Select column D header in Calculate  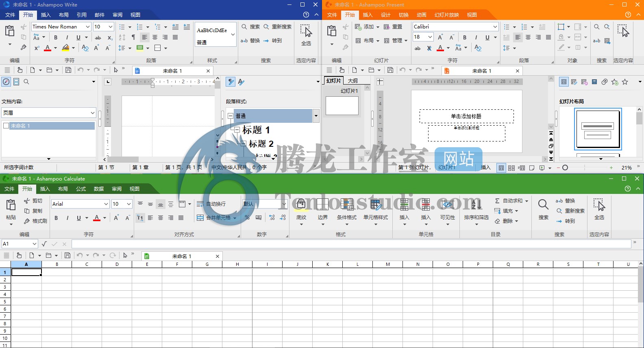(x=117, y=264)
